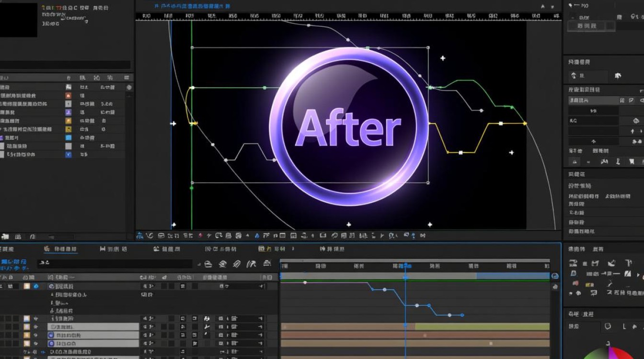The height and width of the screenshot is (359, 644).
Task: Click the up-down arrows icon in right panel
Action: [574, 76]
